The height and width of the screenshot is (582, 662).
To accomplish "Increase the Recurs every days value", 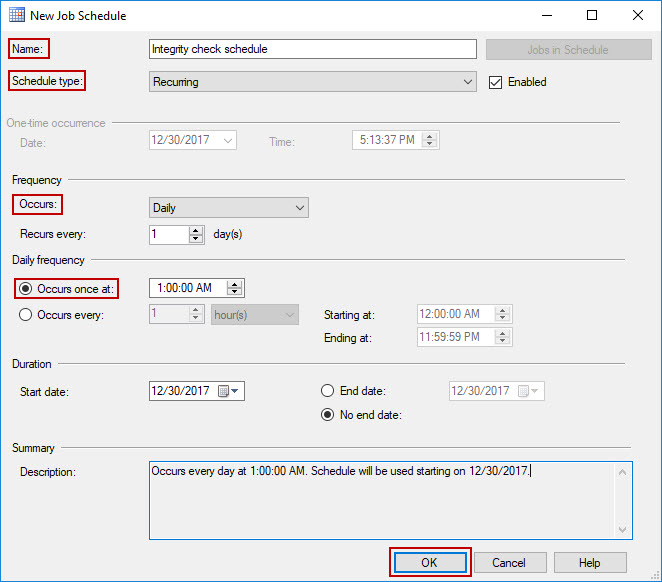I will (196, 230).
